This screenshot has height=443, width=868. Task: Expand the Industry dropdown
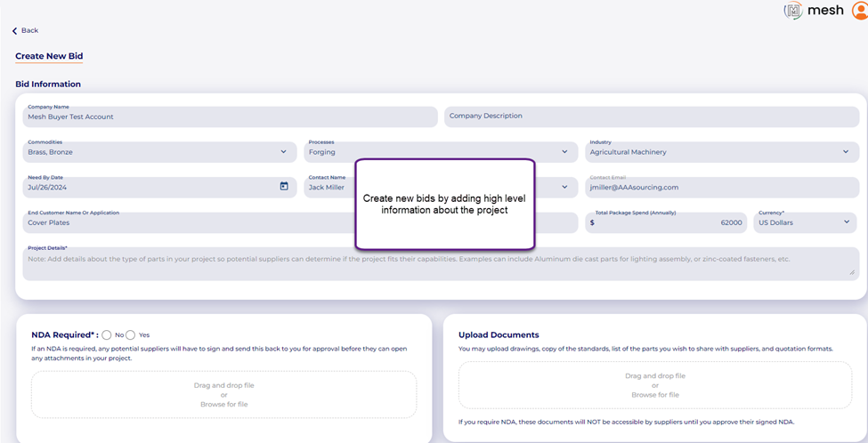[845, 152]
